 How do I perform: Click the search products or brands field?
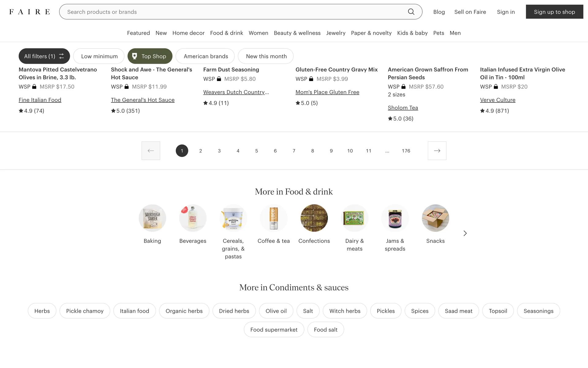point(233,12)
